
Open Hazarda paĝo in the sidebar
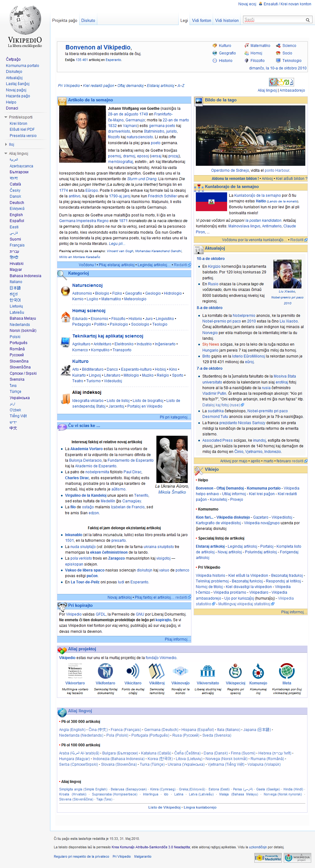[18, 96]
